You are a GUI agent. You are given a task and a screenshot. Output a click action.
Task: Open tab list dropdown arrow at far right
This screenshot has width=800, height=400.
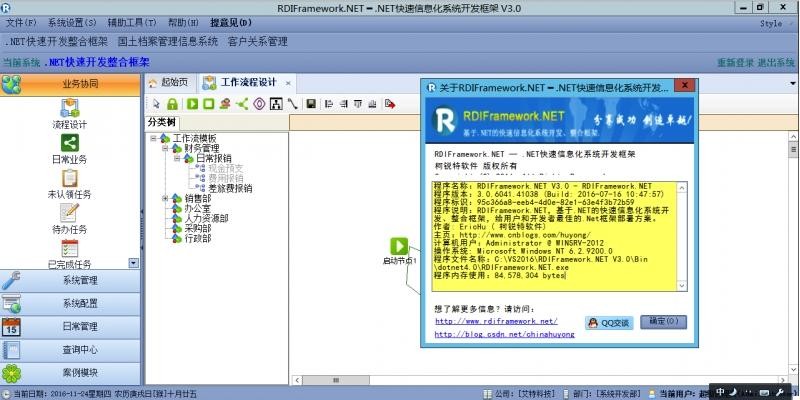coord(793,83)
